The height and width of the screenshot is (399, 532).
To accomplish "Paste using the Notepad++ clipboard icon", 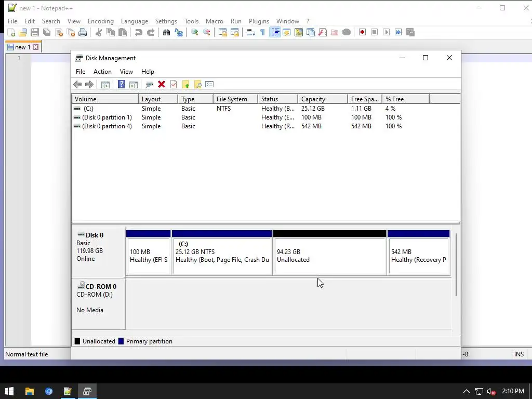I will (x=123, y=32).
